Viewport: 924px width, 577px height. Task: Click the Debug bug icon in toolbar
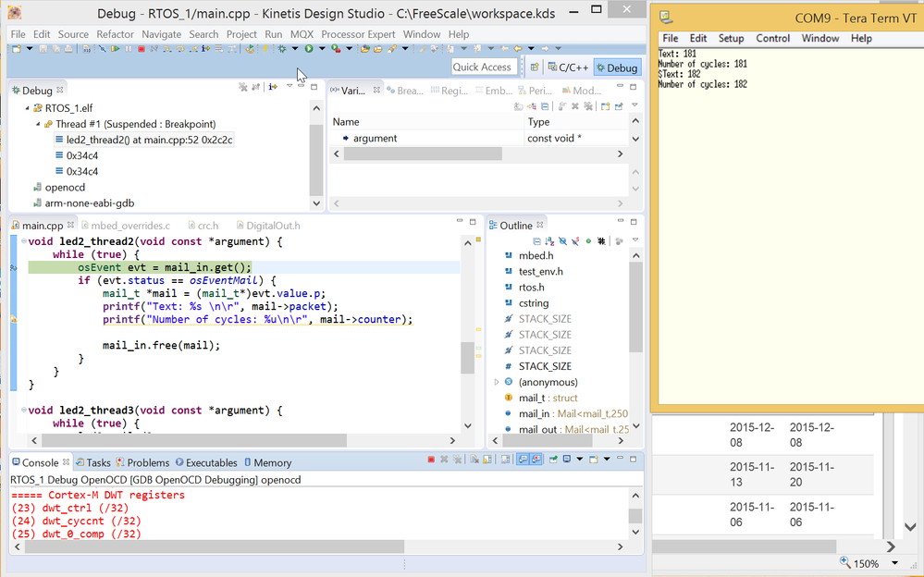pyautogui.click(x=280, y=49)
